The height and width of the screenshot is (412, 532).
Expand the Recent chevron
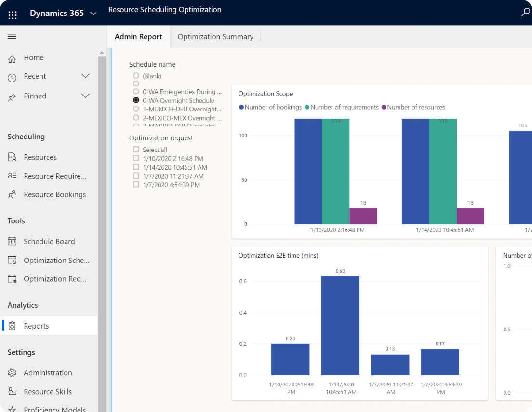85,76
